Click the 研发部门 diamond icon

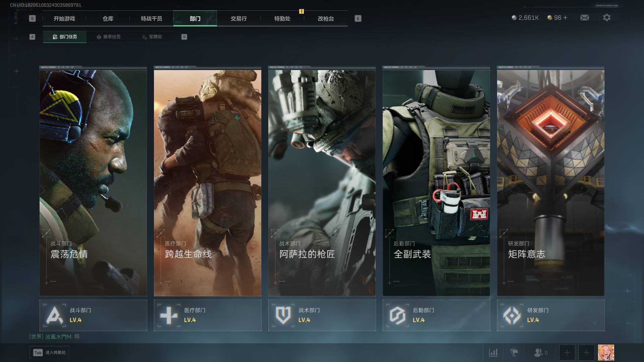click(512, 315)
